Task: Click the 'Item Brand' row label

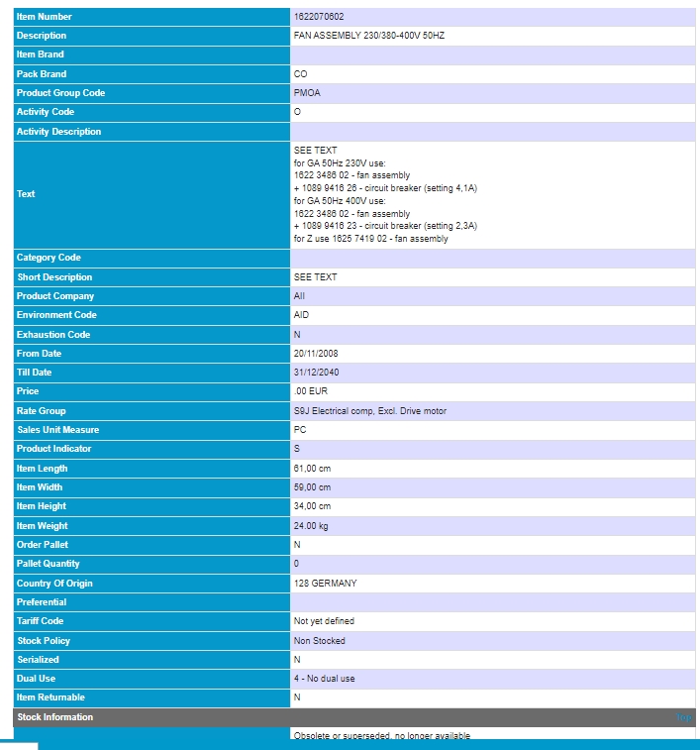Action: [x=41, y=54]
